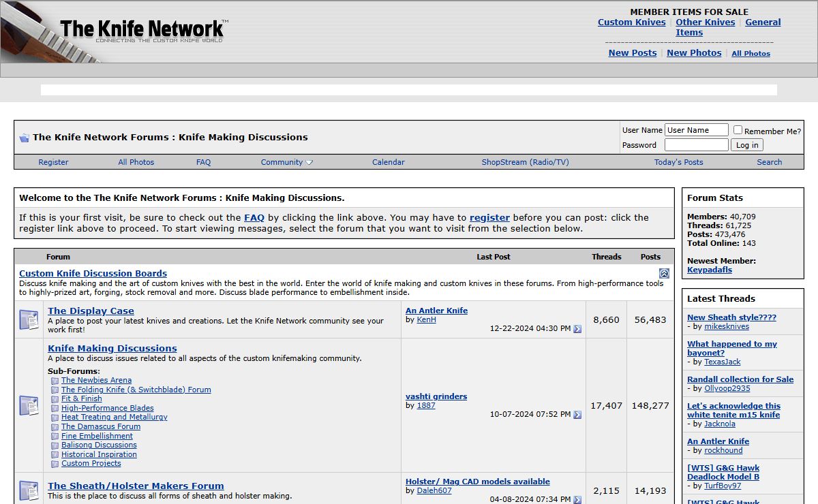Open the New Photos header link
The height and width of the screenshot is (504, 818).
pos(694,53)
